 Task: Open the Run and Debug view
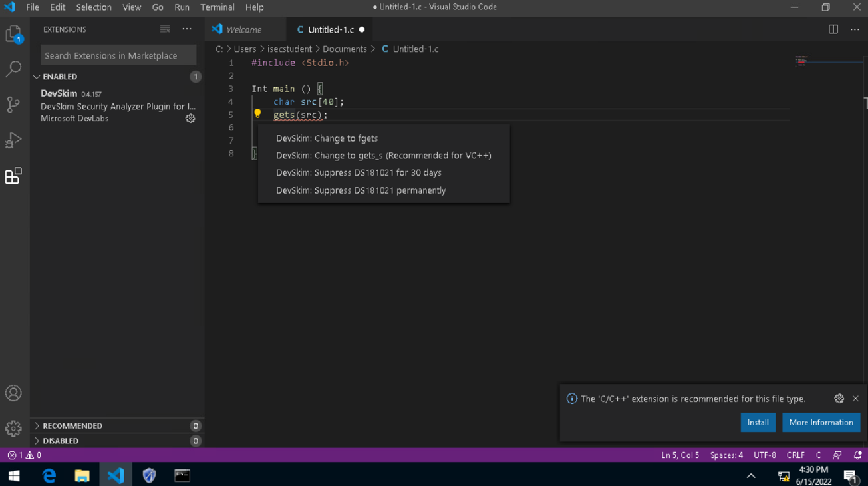tap(13, 140)
